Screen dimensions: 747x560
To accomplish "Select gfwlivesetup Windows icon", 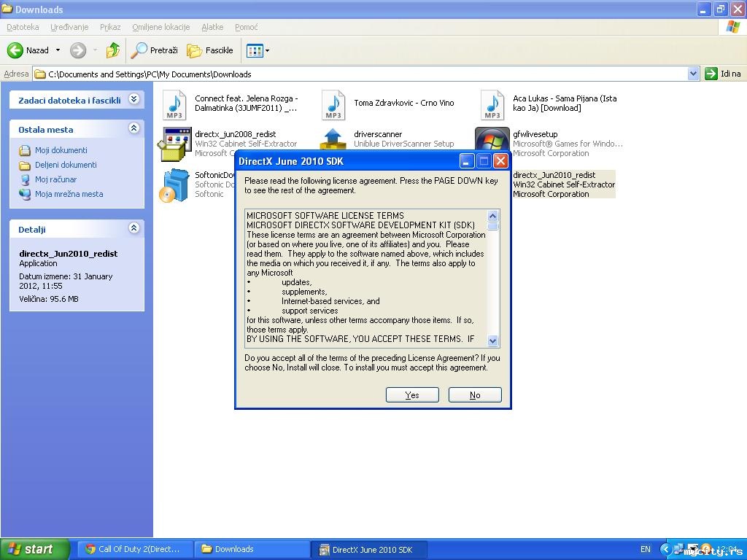I will pyautogui.click(x=492, y=139).
